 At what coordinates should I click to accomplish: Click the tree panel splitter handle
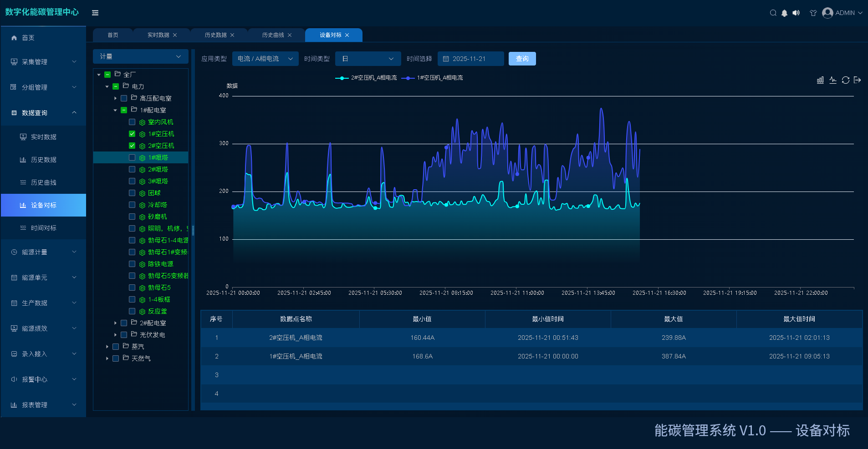[193, 230]
